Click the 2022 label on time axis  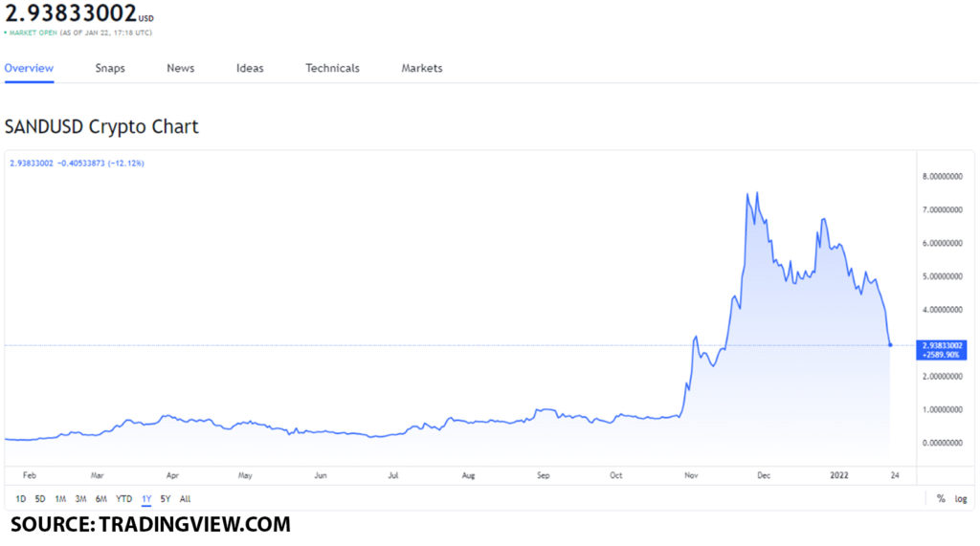click(x=838, y=475)
